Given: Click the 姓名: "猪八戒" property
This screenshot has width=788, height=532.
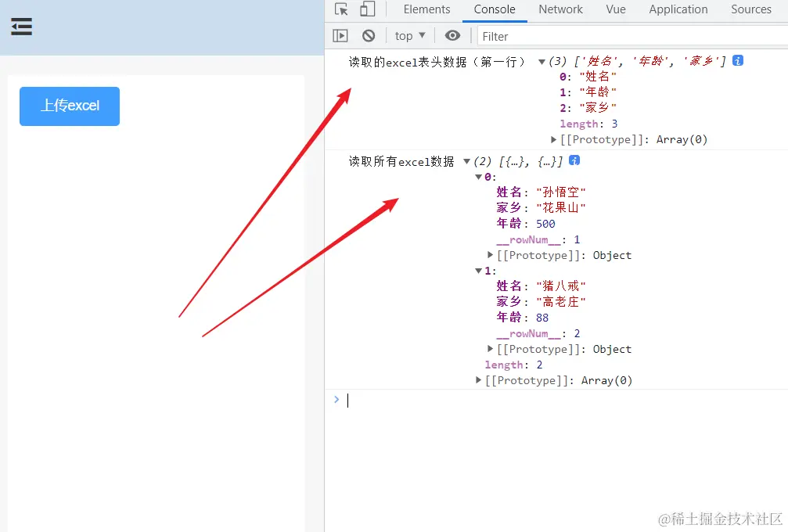Looking at the screenshot, I should (541, 286).
